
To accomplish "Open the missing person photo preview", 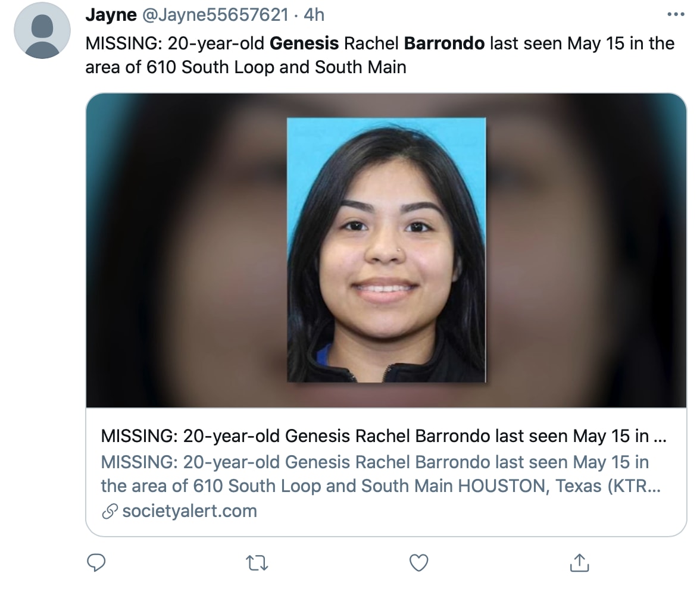I will (x=386, y=250).
